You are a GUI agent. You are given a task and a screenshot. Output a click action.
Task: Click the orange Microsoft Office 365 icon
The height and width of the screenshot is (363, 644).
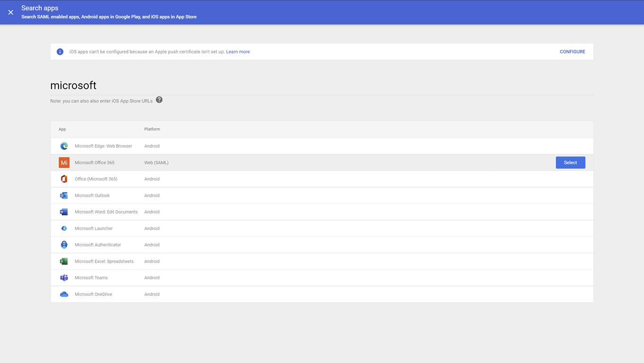click(64, 163)
